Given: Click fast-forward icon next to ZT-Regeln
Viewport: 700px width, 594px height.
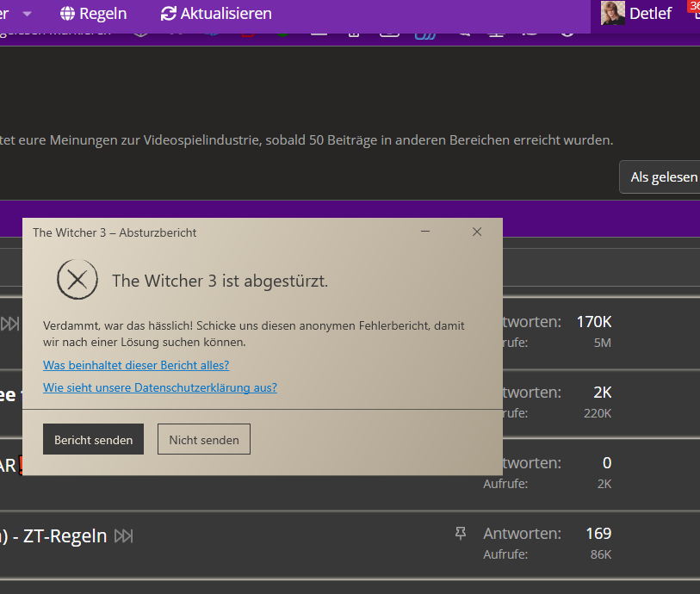Looking at the screenshot, I should point(124,536).
